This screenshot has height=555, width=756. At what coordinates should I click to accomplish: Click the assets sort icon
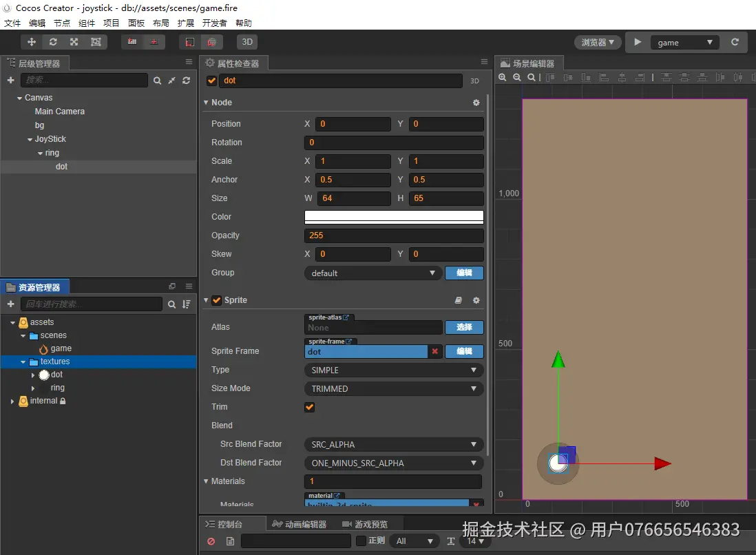(186, 304)
